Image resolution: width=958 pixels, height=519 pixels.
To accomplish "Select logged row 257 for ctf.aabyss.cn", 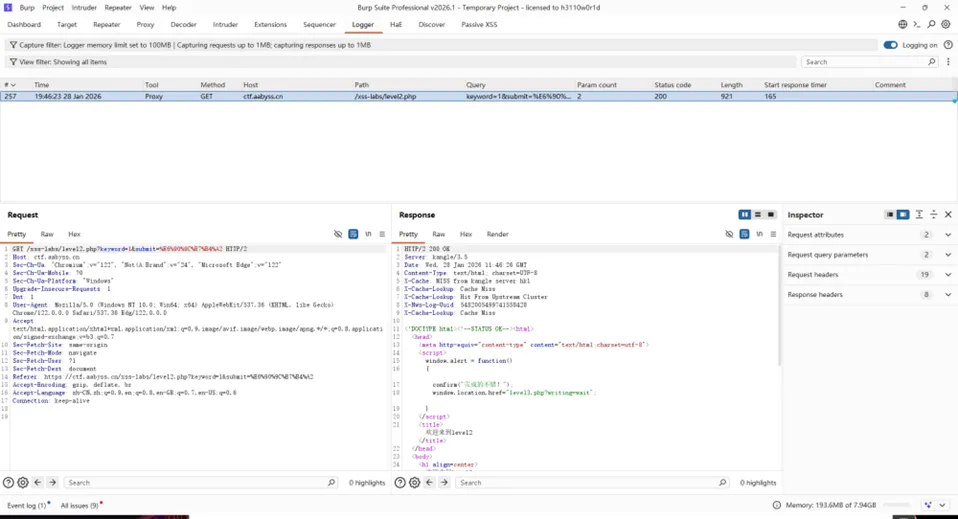I will (x=477, y=97).
